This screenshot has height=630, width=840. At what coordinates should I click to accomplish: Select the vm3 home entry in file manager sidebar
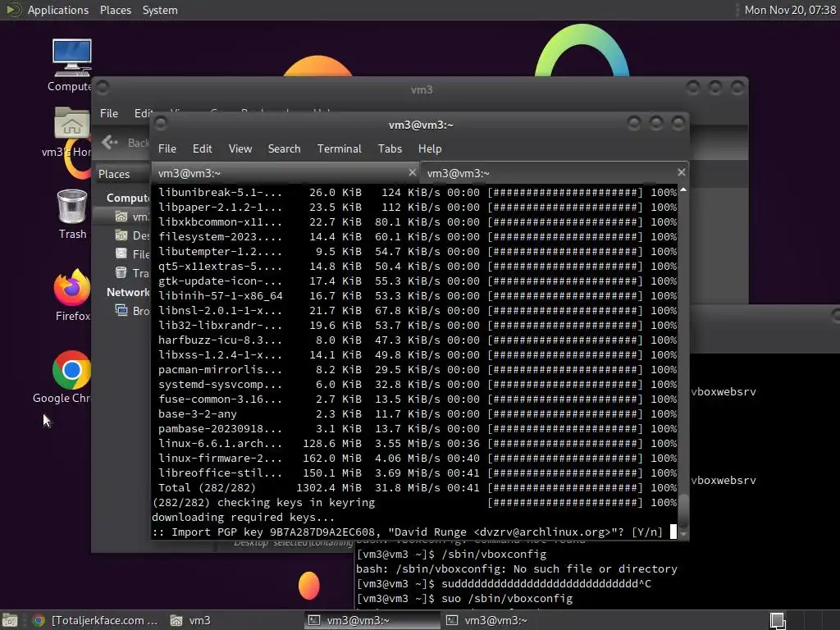click(132, 217)
